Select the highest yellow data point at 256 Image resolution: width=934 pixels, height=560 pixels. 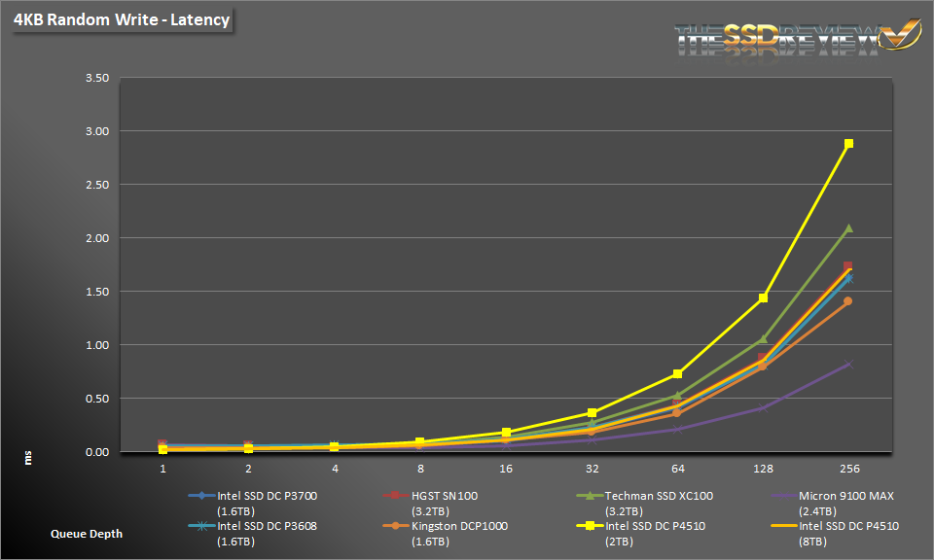848,144
